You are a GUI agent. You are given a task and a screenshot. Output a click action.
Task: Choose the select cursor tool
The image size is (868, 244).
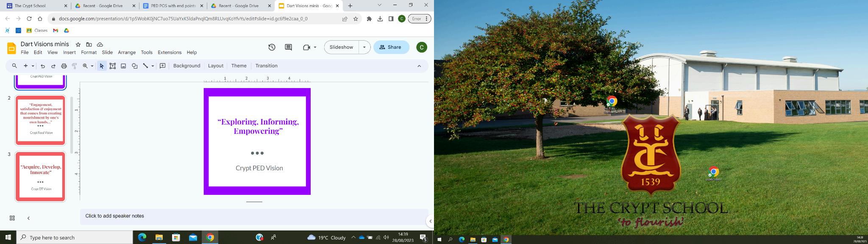pos(102,66)
